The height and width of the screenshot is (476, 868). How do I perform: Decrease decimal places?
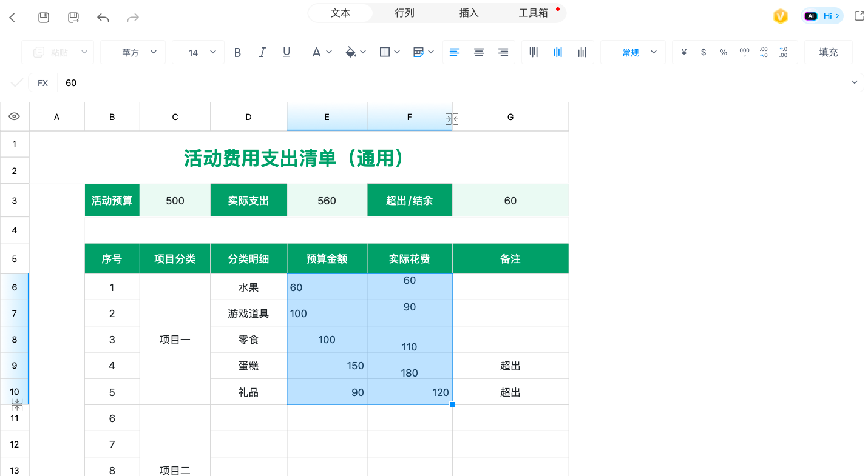point(784,53)
